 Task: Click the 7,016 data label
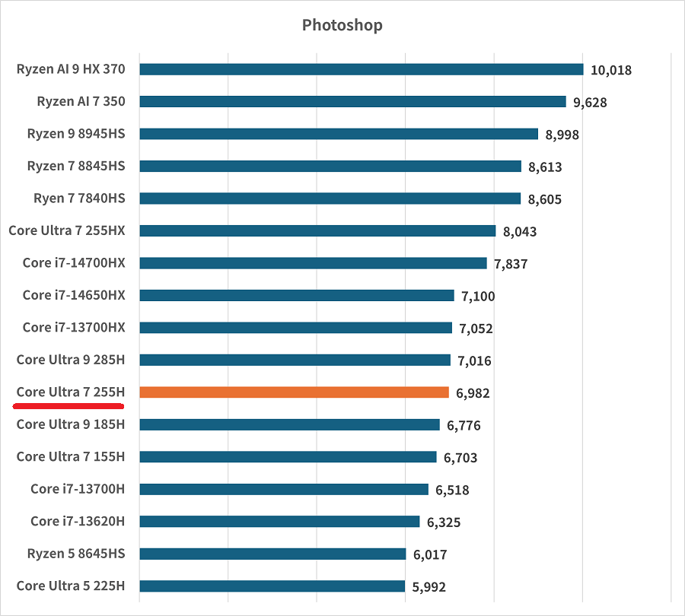pyautogui.click(x=474, y=360)
